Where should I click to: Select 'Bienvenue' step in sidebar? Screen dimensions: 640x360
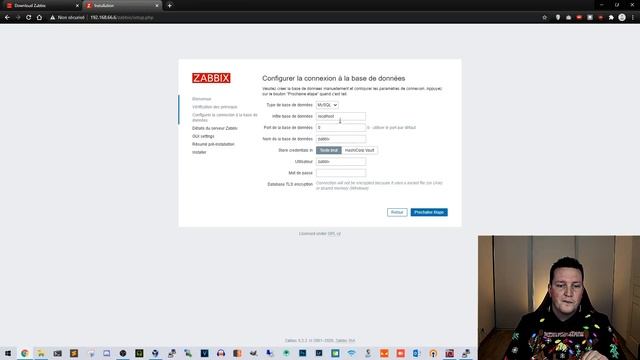point(202,99)
